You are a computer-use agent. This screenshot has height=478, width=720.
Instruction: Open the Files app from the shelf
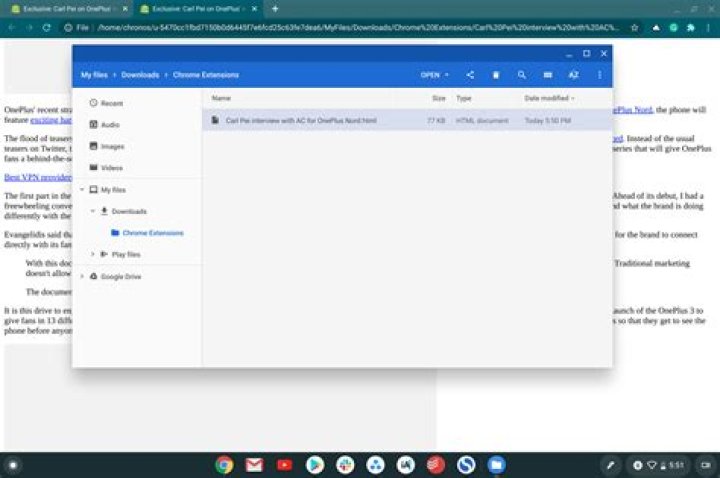(x=496, y=465)
